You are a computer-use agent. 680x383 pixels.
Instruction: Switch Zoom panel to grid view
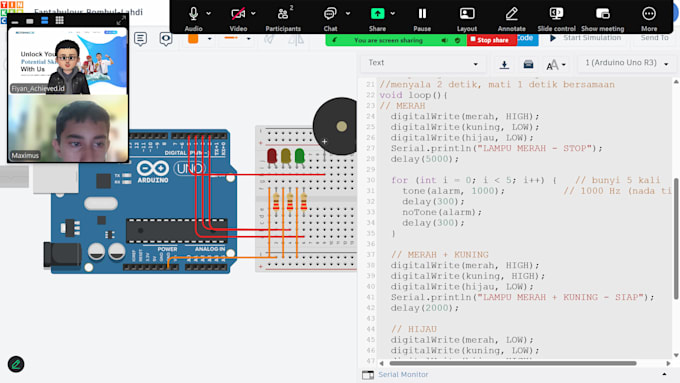pyautogui.click(x=59, y=20)
